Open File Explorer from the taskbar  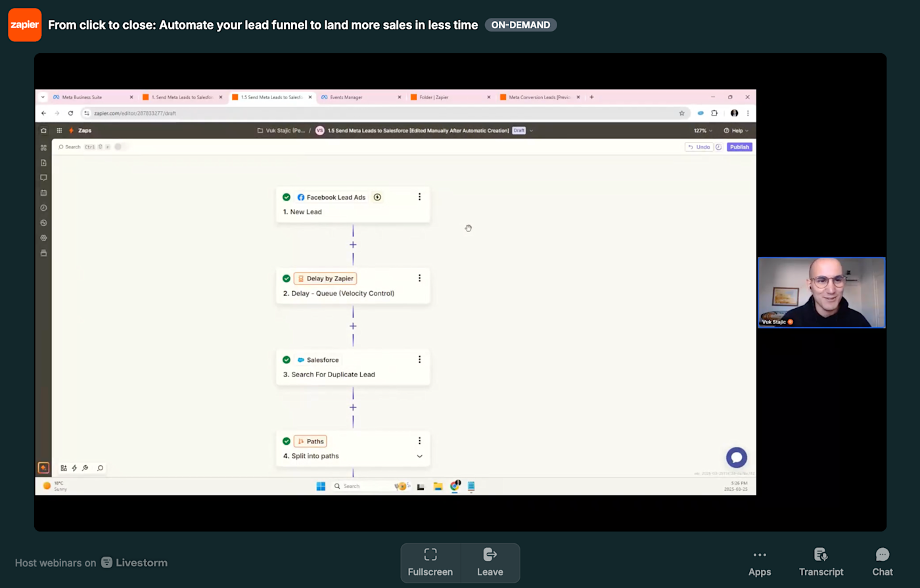point(438,486)
